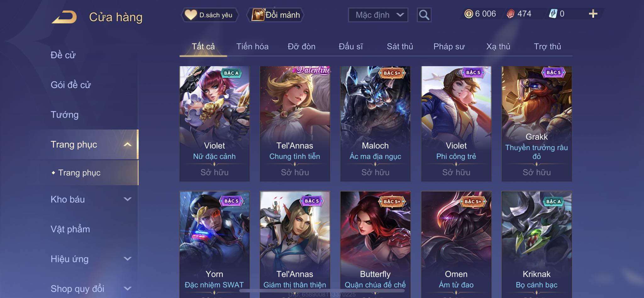Tap the gold coin icon showing 6 006
The width and height of the screenshot is (644, 298).
pos(469,14)
